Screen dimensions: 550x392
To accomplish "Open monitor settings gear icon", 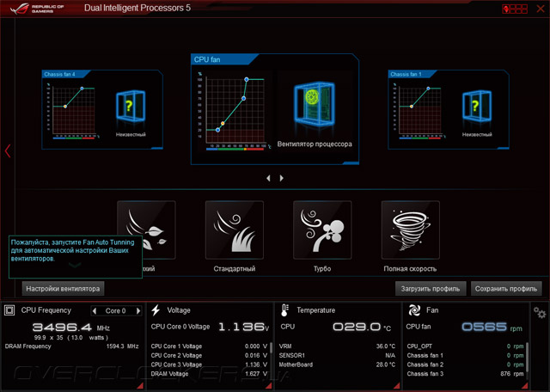I will 540,313.
